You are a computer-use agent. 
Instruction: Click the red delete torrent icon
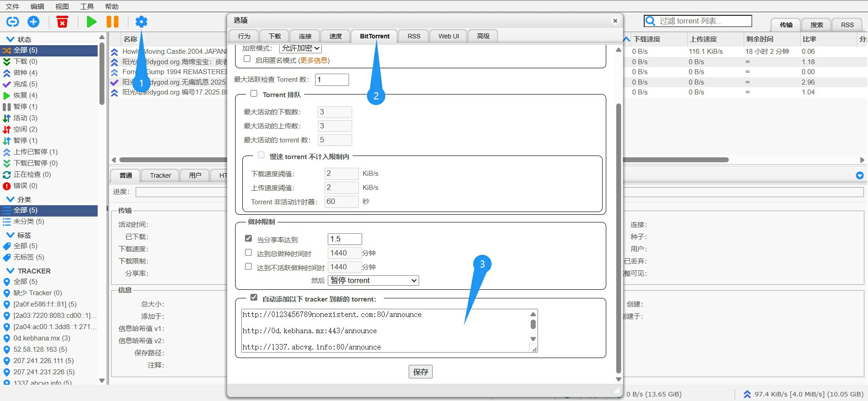tap(62, 22)
